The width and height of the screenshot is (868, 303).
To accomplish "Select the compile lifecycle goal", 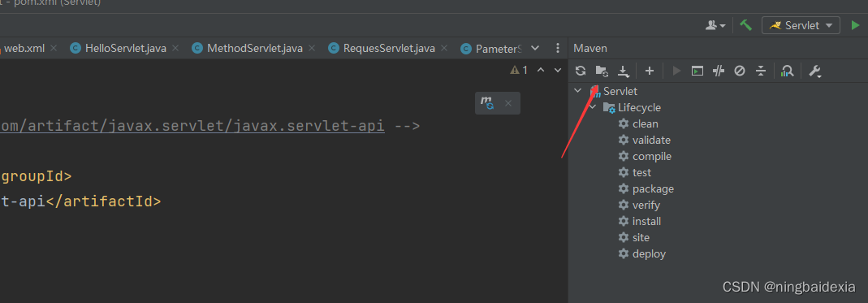I will (645, 156).
